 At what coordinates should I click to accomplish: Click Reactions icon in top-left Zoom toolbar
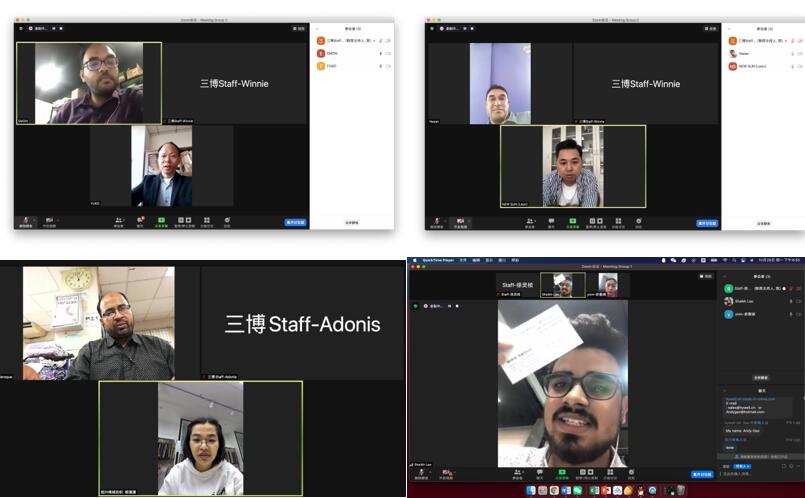click(227, 221)
